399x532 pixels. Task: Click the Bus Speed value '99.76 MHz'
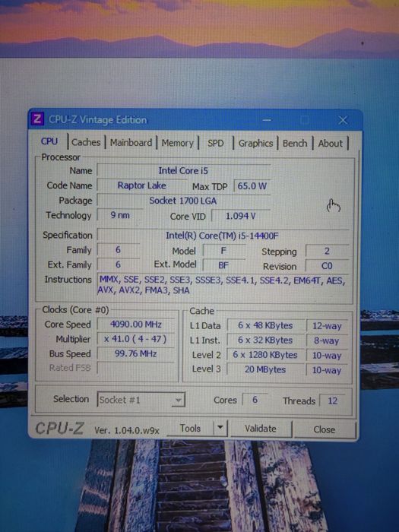click(136, 353)
